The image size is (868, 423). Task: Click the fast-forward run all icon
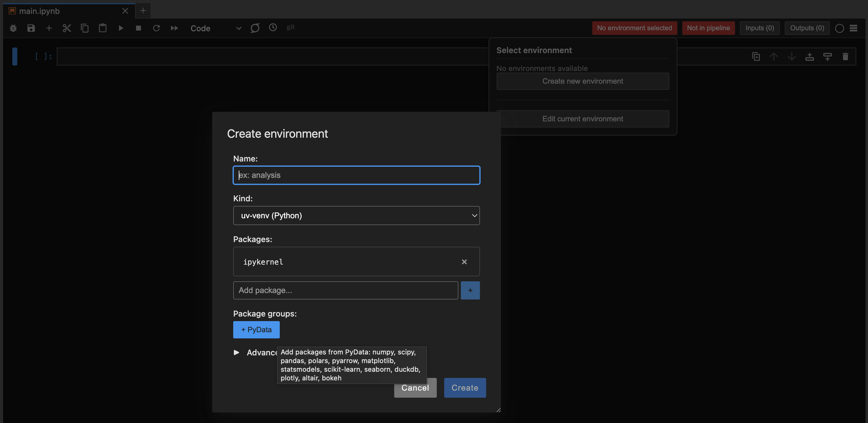174,28
